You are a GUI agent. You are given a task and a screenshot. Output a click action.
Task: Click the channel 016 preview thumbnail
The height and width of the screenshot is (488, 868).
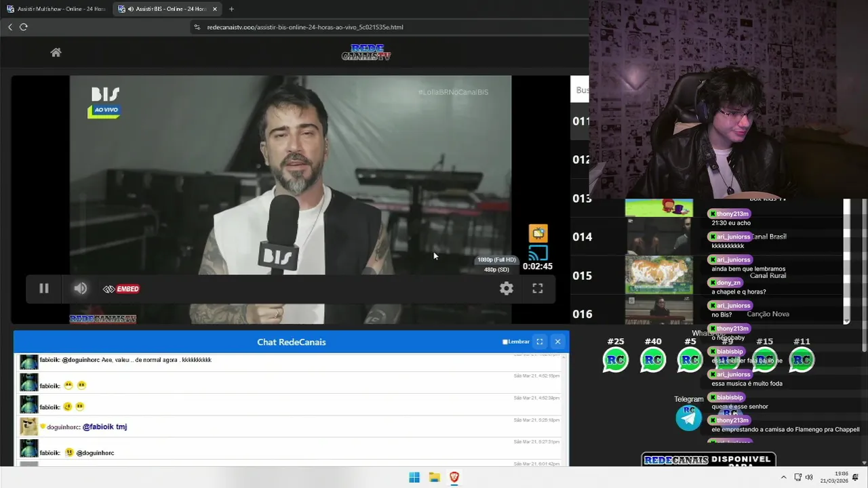point(659,311)
